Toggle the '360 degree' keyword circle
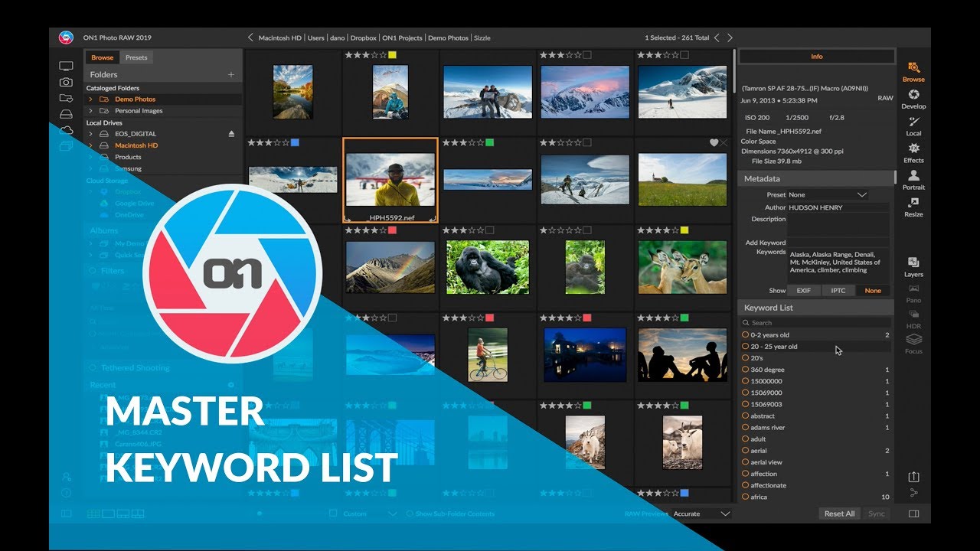Viewport: 980px width, 551px height. click(x=746, y=370)
